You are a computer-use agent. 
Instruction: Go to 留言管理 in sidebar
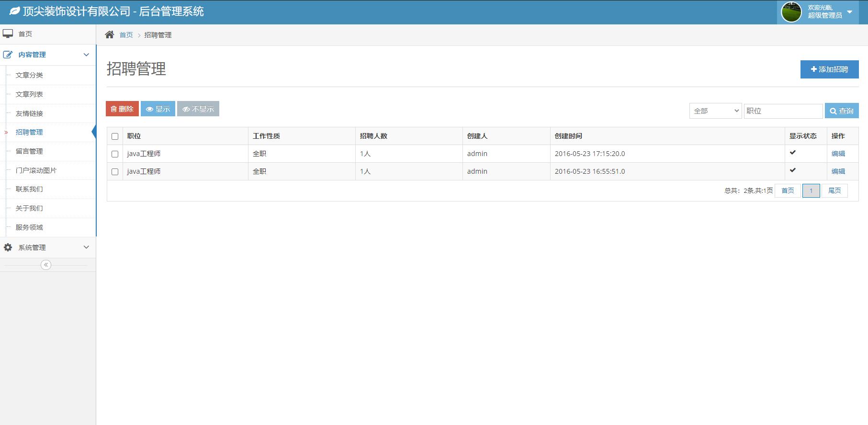(x=29, y=151)
